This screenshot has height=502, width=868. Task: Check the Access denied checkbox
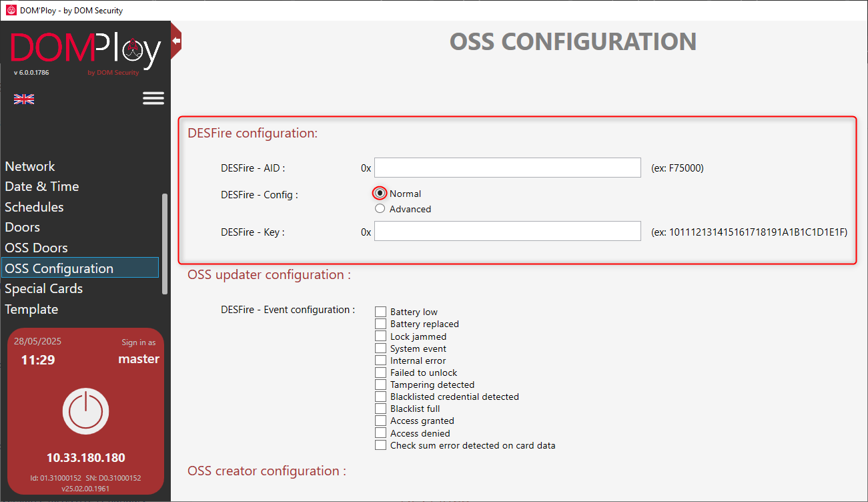[x=380, y=433]
